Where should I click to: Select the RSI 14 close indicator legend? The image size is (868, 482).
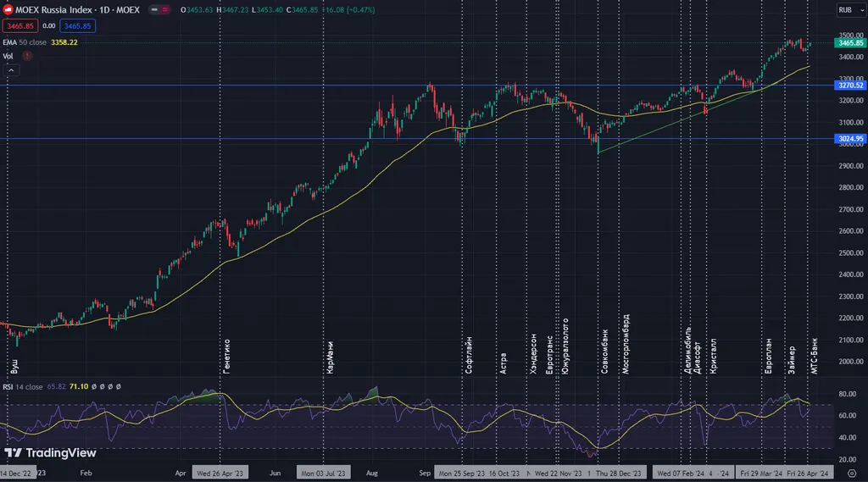pos(23,387)
